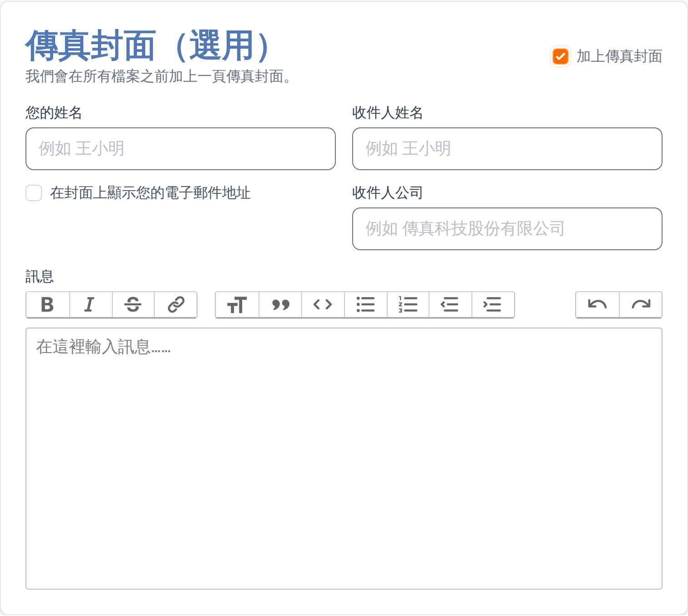Create a numbered list
Image resolution: width=688 pixels, height=616 pixels.
coord(408,304)
